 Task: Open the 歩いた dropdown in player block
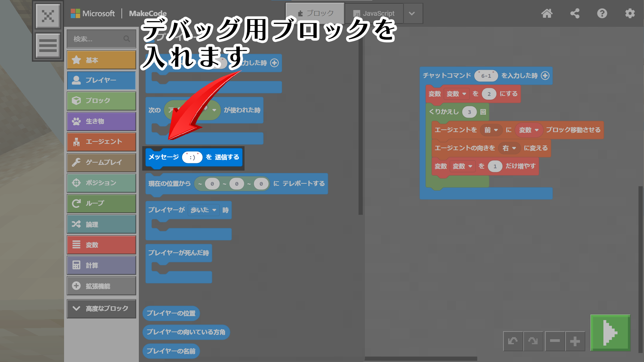point(204,210)
